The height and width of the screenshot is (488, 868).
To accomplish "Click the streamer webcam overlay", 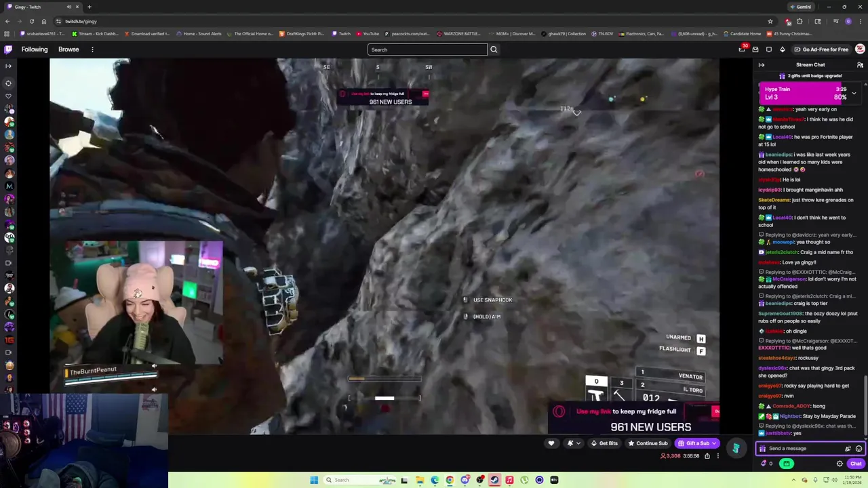I will [142, 303].
